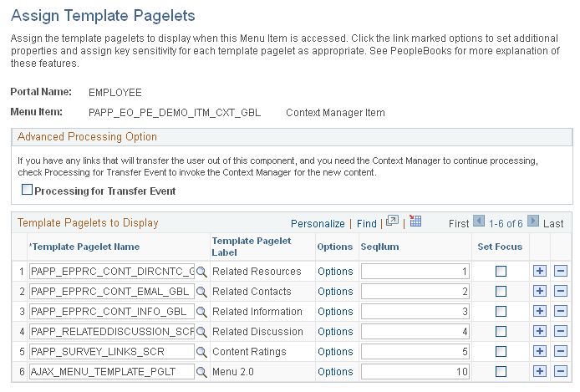This screenshot has height=392, width=580.
Task: Click the Related Resources label text
Action: 257,272
